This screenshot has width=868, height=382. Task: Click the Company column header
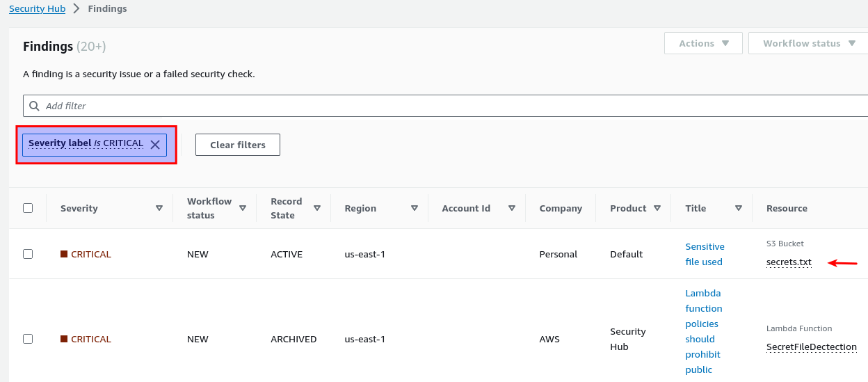pyautogui.click(x=561, y=208)
